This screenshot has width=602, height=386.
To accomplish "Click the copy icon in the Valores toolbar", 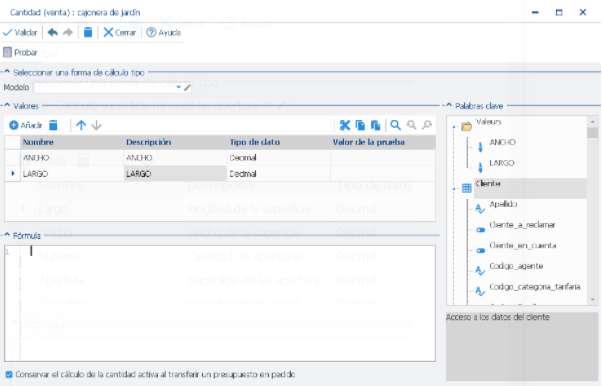I will point(360,125).
